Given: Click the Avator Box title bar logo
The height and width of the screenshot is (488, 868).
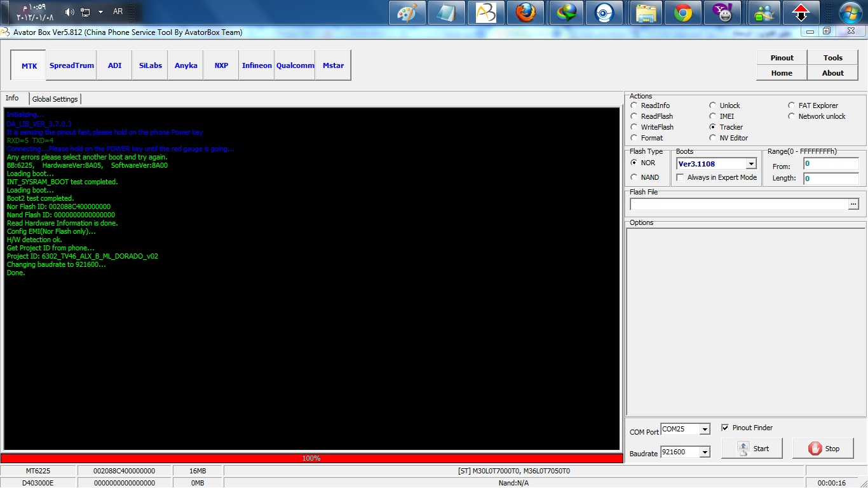Looking at the screenshot, I should pos(6,32).
